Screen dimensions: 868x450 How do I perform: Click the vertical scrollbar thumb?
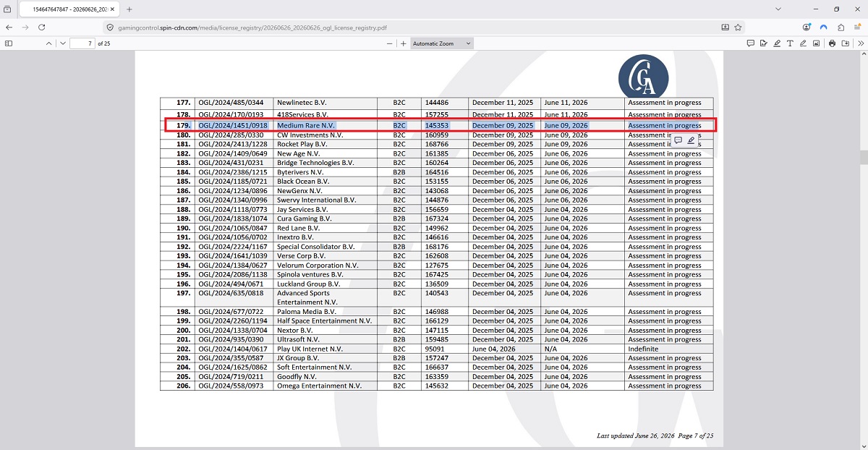pos(864,158)
